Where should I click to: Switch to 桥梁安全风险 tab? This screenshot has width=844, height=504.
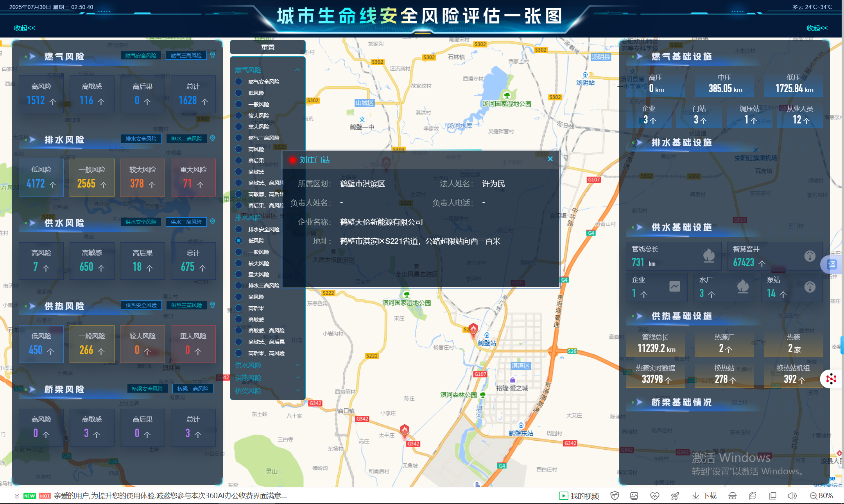tap(147, 389)
